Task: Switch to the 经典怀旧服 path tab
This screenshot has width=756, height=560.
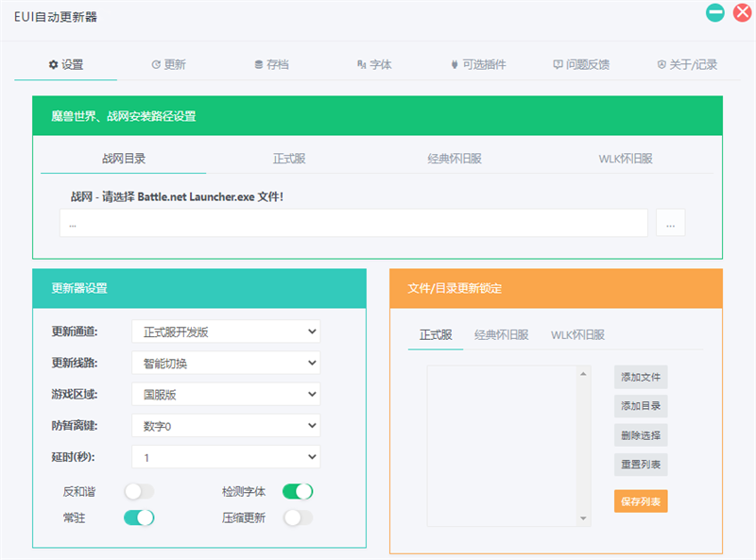Action: [x=454, y=159]
